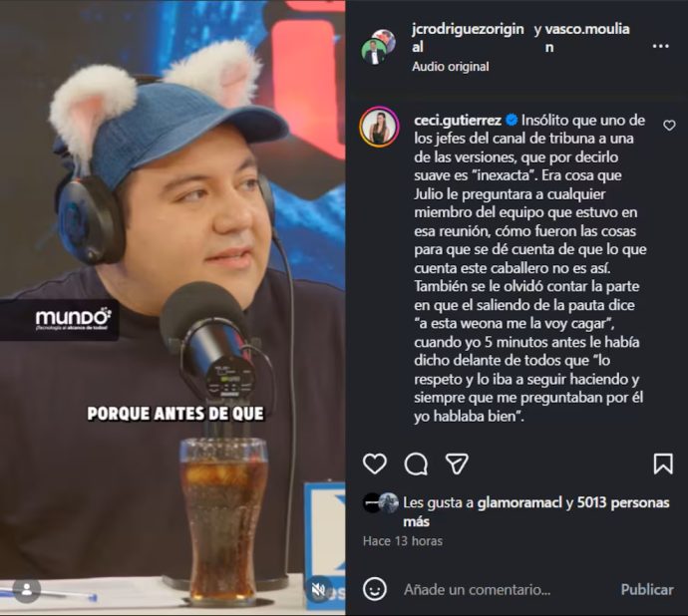
Task: Open jcrodriguezoriginal profile link
Action: [468, 38]
